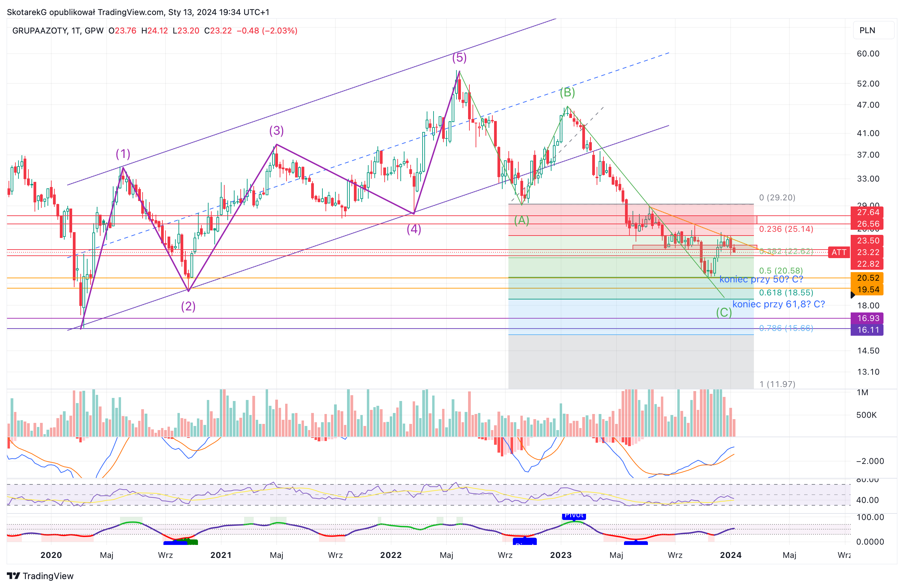The height and width of the screenshot is (588, 904).
Task: Click the 60.00 price scale value
Action: [x=868, y=54]
